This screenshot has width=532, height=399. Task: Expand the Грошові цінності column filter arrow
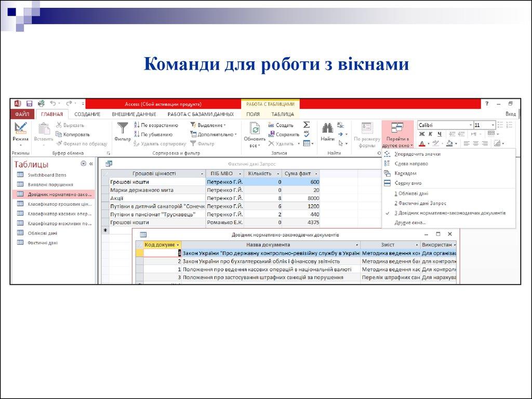202,174
